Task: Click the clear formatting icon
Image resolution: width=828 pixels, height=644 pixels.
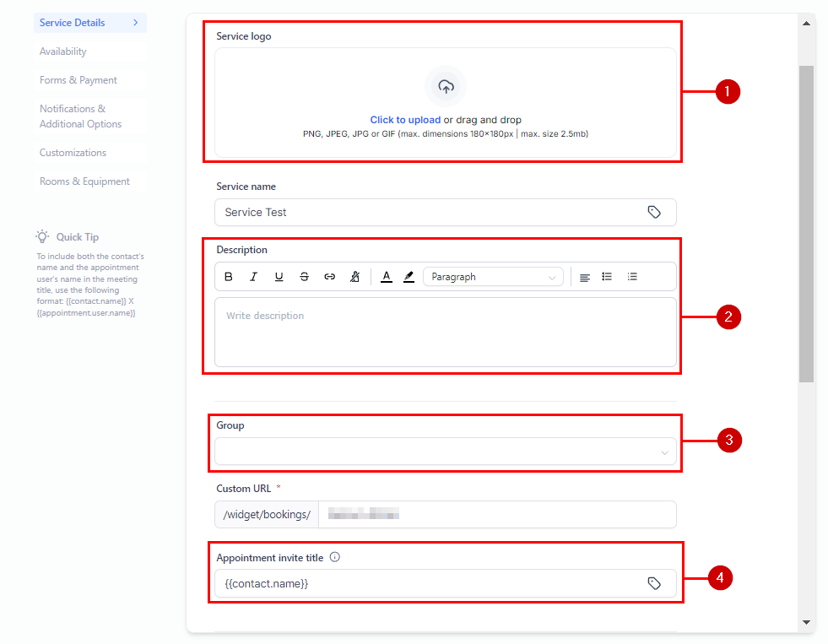Action: pos(355,277)
